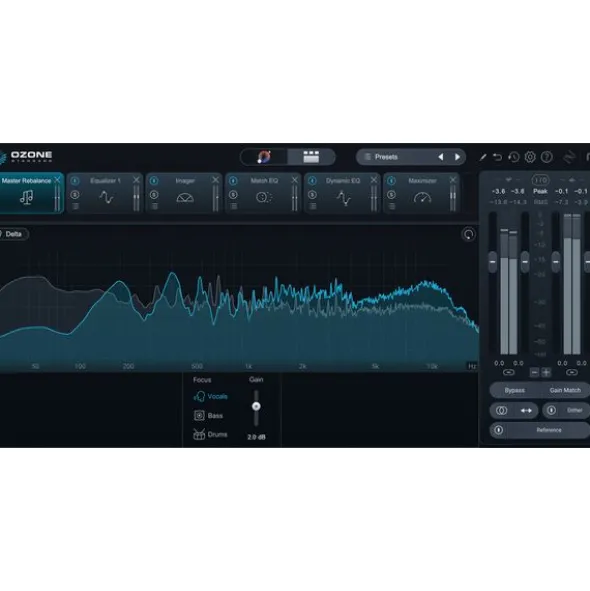Toggle power on Maximizer module
Viewport: 590px width, 591px height.
[x=391, y=181]
